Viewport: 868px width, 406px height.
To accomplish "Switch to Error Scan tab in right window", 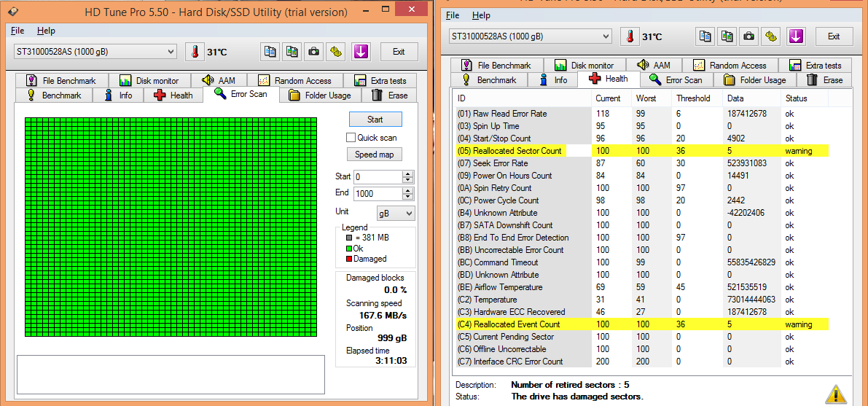I will point(676,79).
